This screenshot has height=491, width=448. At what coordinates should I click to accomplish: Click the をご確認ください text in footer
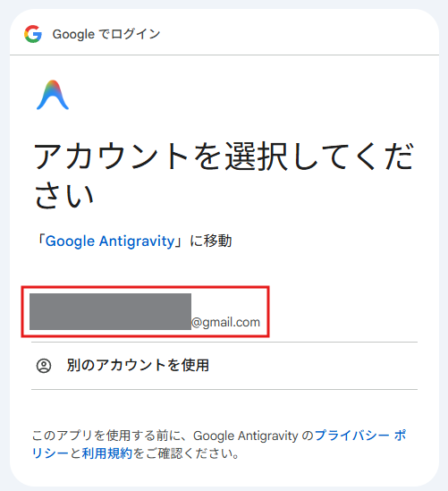pos(186,453)
